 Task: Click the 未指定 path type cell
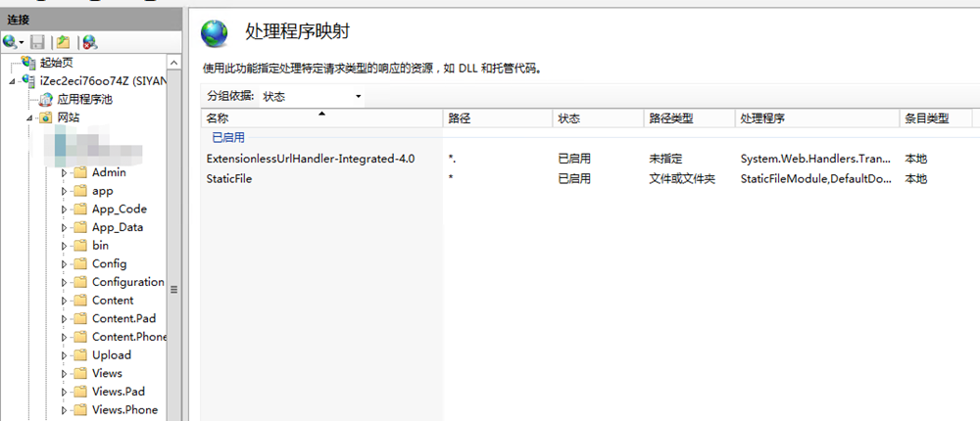click(665, 159)
